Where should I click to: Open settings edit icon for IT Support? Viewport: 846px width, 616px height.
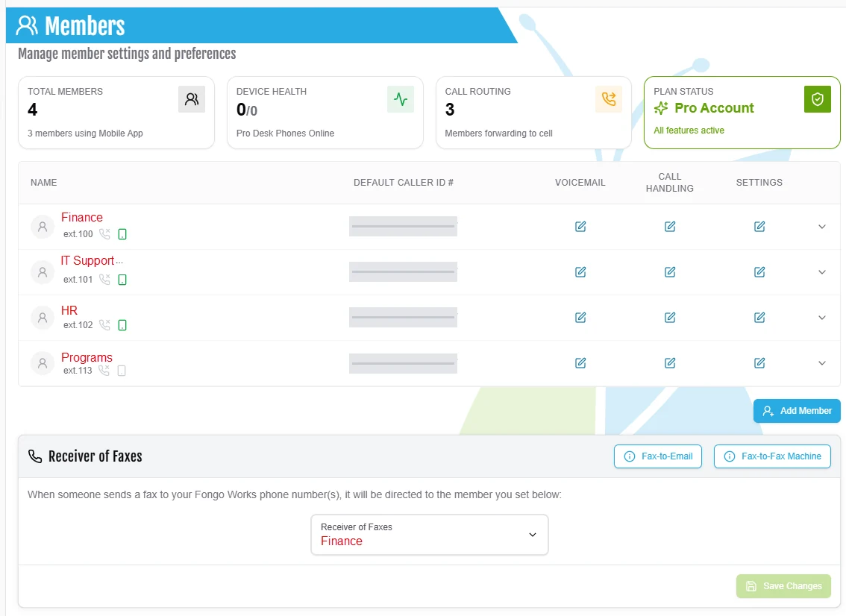(x=759, y=272)
